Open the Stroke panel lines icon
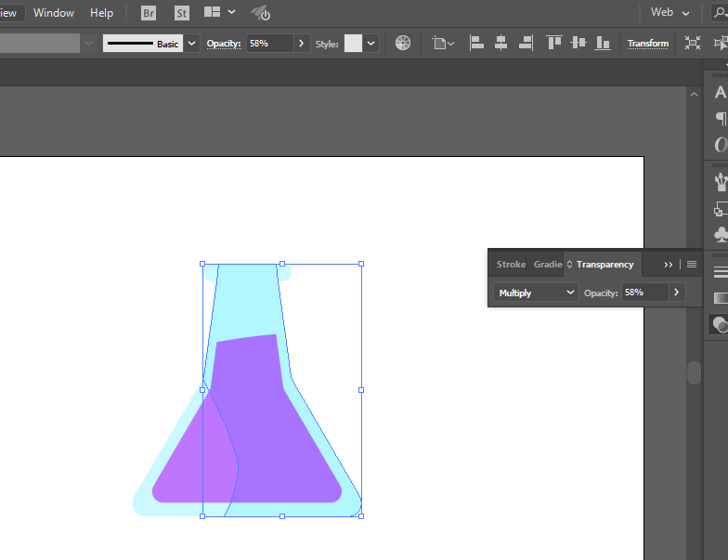The image size is (728, 560). [721, 272]
